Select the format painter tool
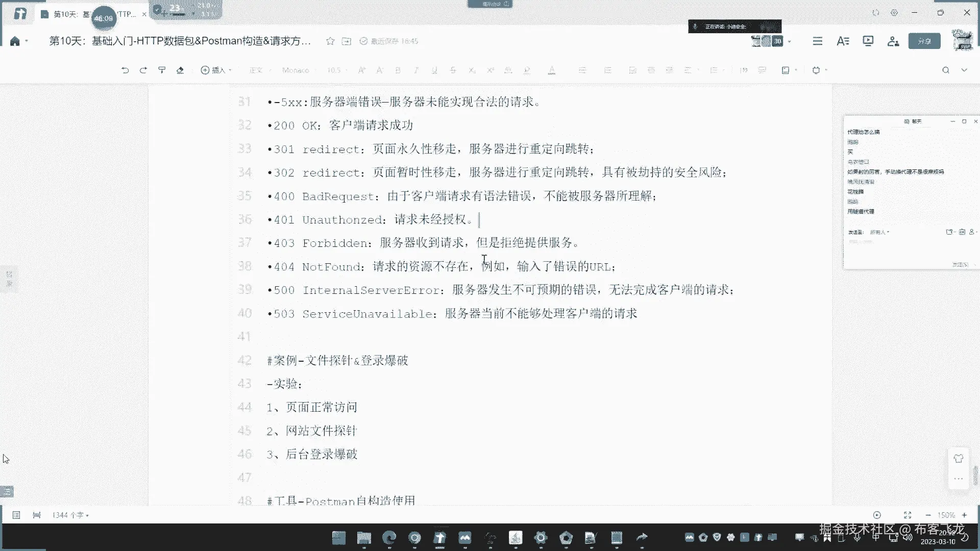Image resolution: width=980 pixels, height=551 pixels. point(162,70)
